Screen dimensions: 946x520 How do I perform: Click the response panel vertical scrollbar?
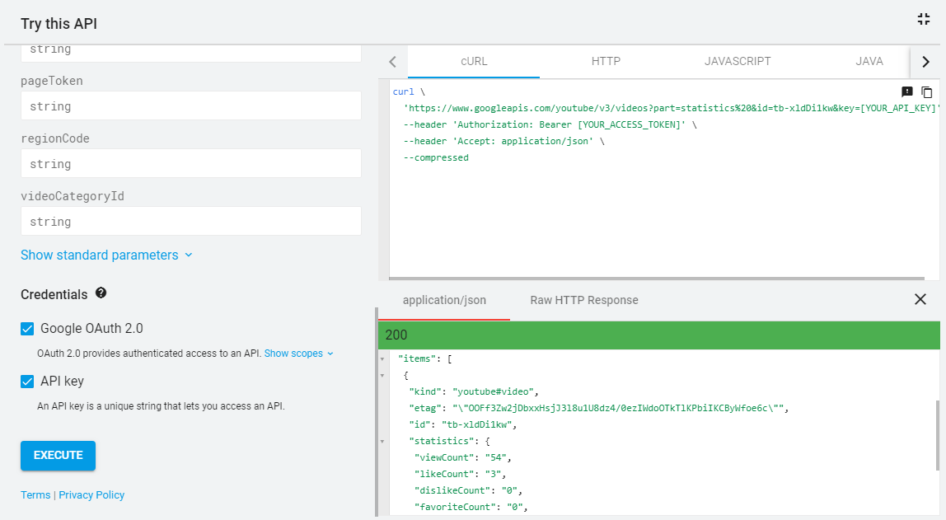click(x=937, y=440)
